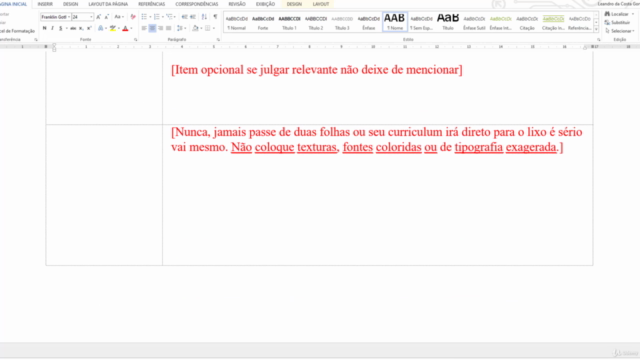Viewport: 640px width, 360px height.
Task: Click the horizontal ruler
Action: point(320,47)
